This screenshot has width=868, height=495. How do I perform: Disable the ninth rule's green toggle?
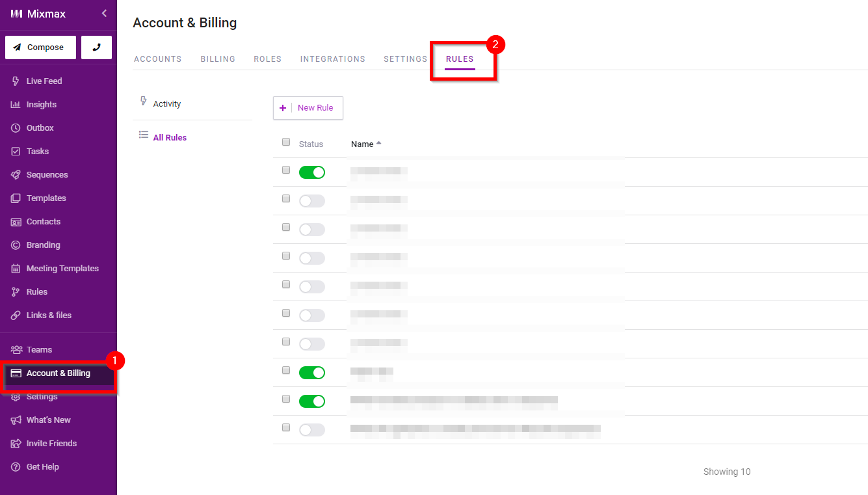(312, 401)
